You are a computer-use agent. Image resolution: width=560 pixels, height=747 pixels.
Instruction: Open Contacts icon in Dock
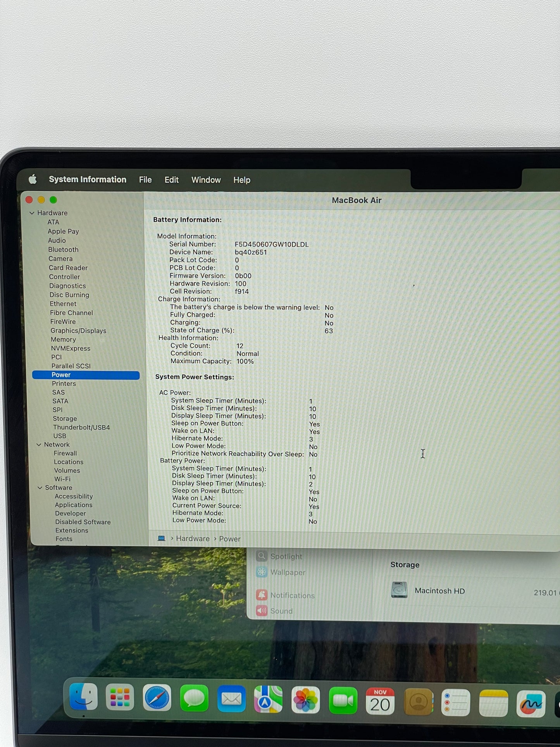[418, 702]
